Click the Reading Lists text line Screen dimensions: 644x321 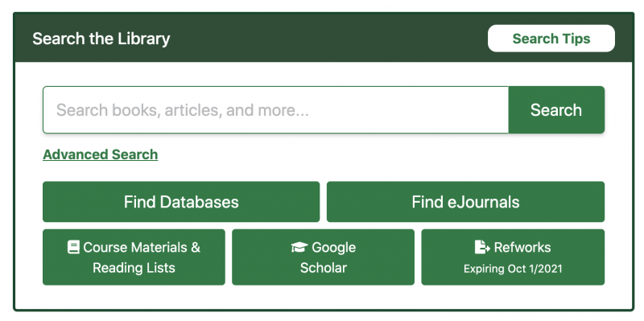coord(134,268)
